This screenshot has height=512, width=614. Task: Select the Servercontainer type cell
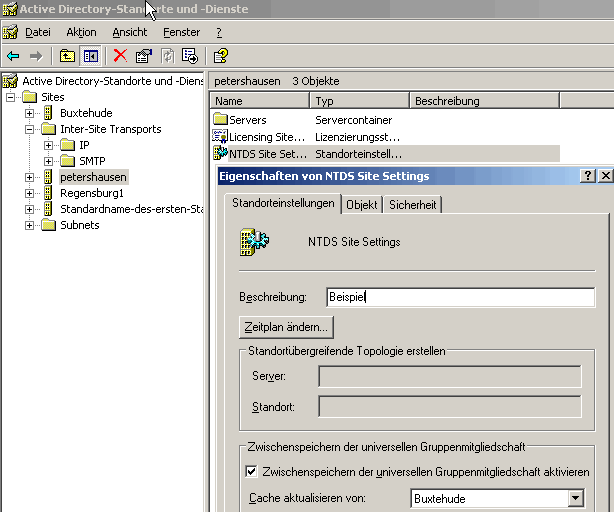[x=354, y=120]
